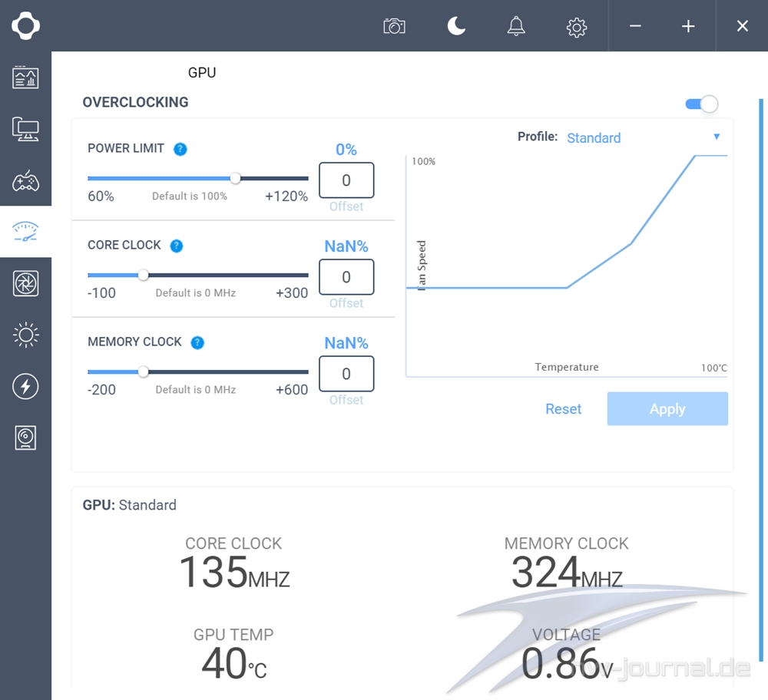This screenshot has width=768, height=700.
Task: Open the power lightning bolt sidebar icon
Action: coord(25,386)
